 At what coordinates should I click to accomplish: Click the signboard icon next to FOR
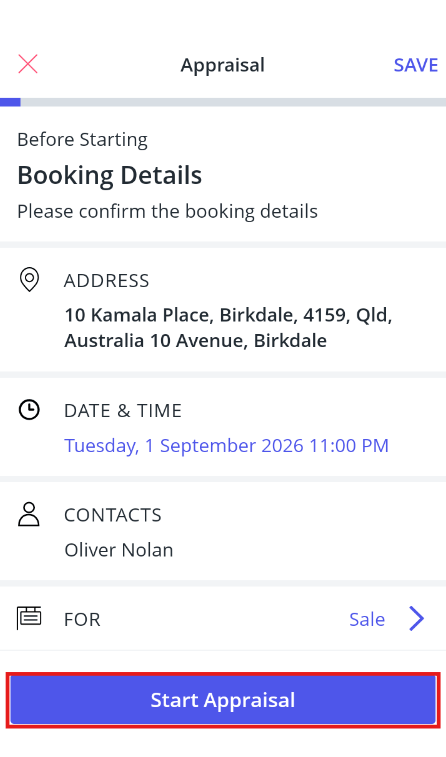pos(29,618)
